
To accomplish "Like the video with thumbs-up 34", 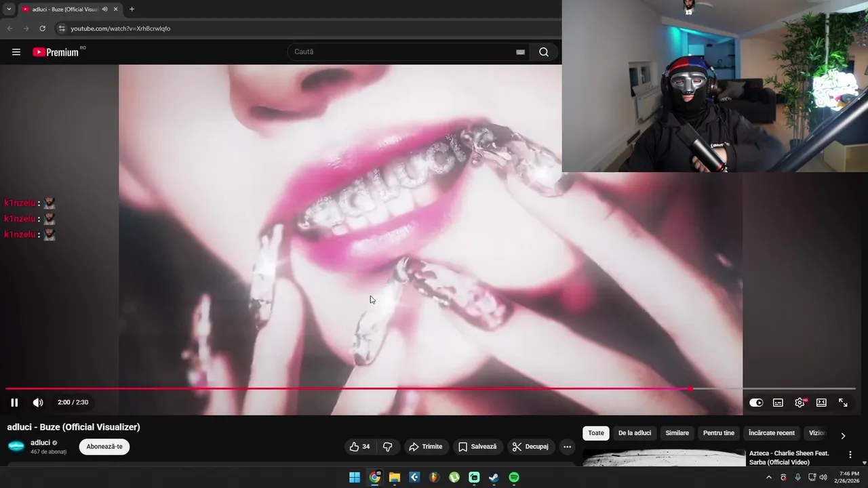I will [x=359, y=447].
